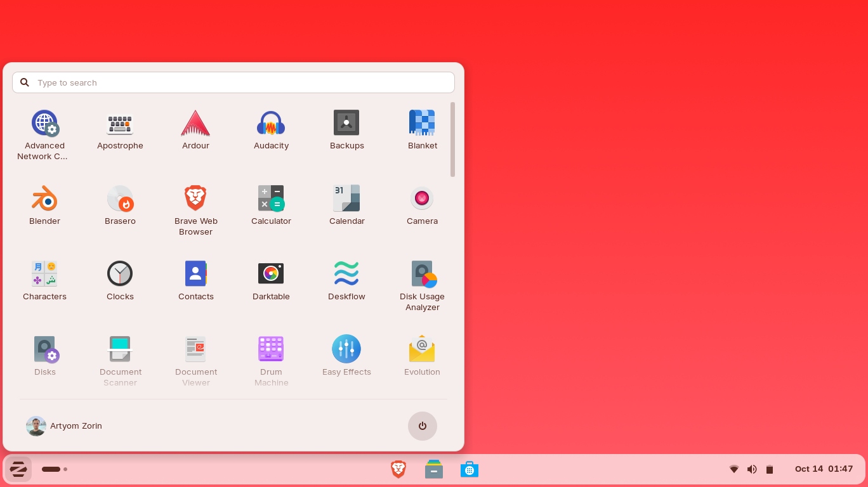Click the Type to search field
The height and width of the screenshot is (487, 868).
tap(233, 82)
